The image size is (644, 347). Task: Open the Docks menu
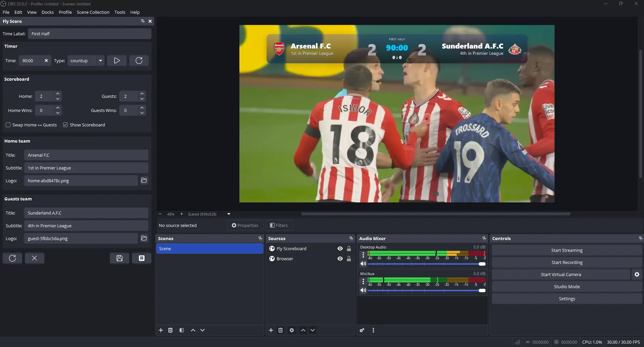(47, 12)
